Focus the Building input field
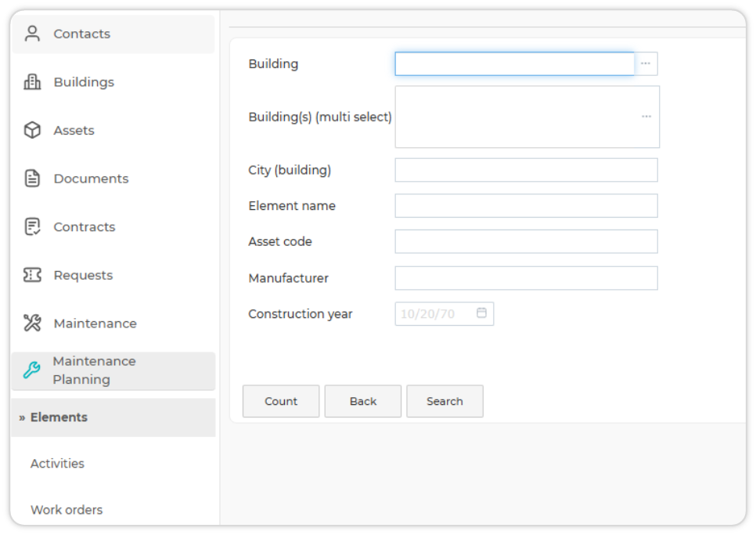This screenshot has height=535, width=756. 514,63
